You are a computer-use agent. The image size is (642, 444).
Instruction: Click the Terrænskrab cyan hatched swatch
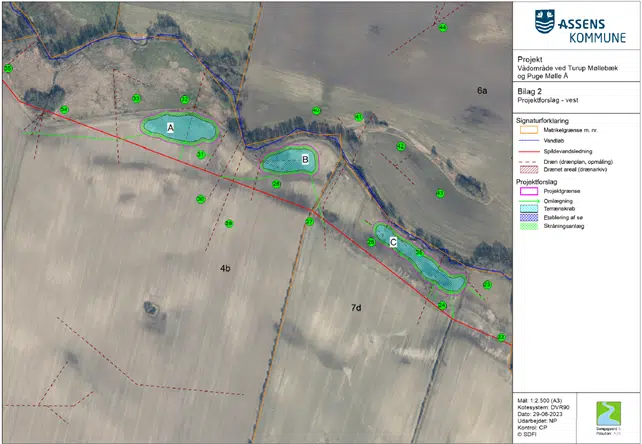[x=529, y=208]
